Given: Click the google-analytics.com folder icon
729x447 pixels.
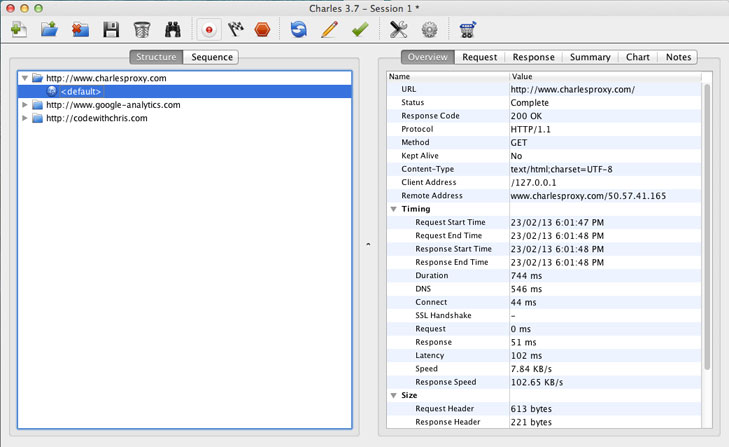Looking at the screenshot, I should click(x=37, y=105).
